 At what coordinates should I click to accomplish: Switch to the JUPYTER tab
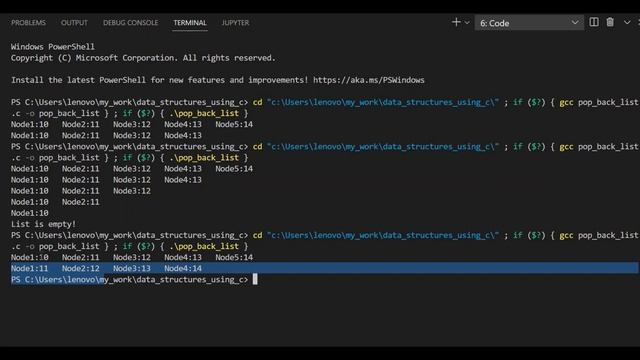pyautogui.click(x=235, y=23)
